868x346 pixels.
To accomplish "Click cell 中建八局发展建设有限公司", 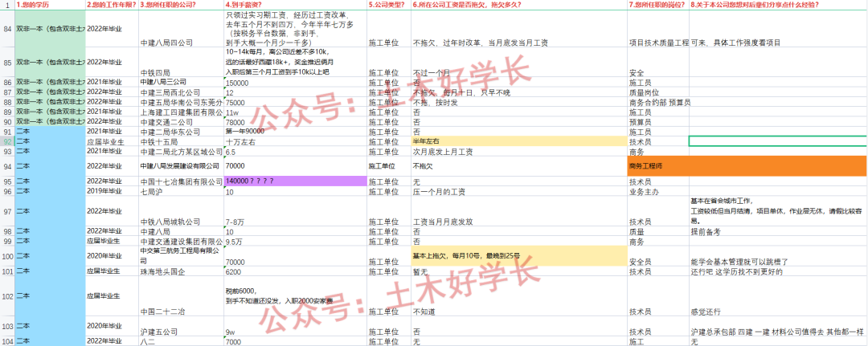I will pos(181,166).
